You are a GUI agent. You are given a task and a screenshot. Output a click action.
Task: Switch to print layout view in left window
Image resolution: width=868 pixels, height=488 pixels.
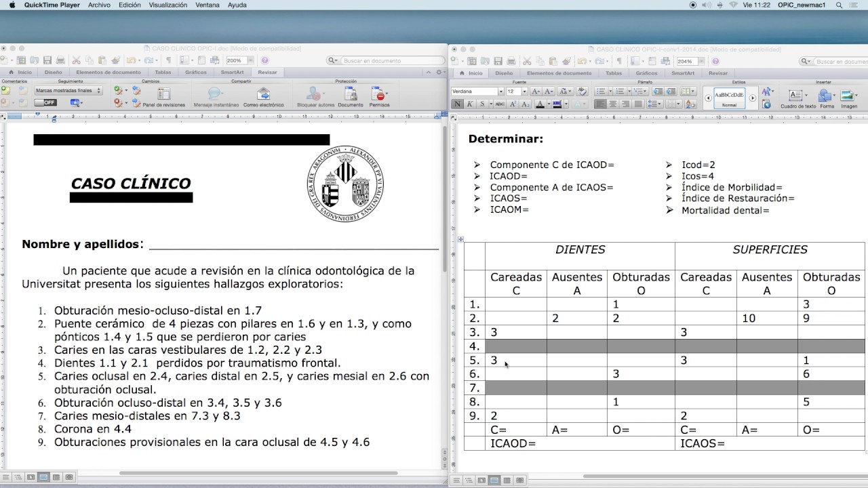[x=43, y=478]
